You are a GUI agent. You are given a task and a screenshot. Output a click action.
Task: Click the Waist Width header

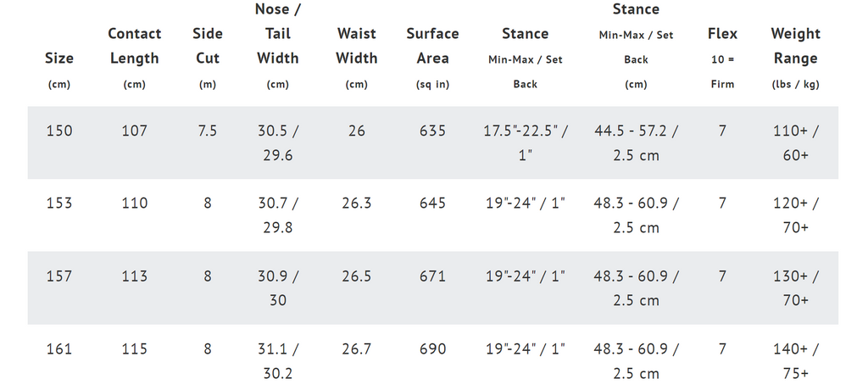(x=357, y=58)
